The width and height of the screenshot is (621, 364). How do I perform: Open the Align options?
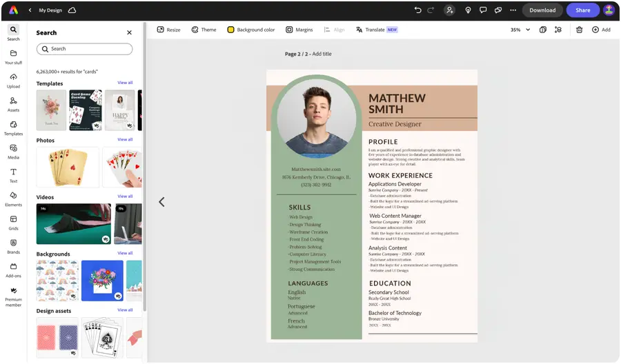(334, 30)
